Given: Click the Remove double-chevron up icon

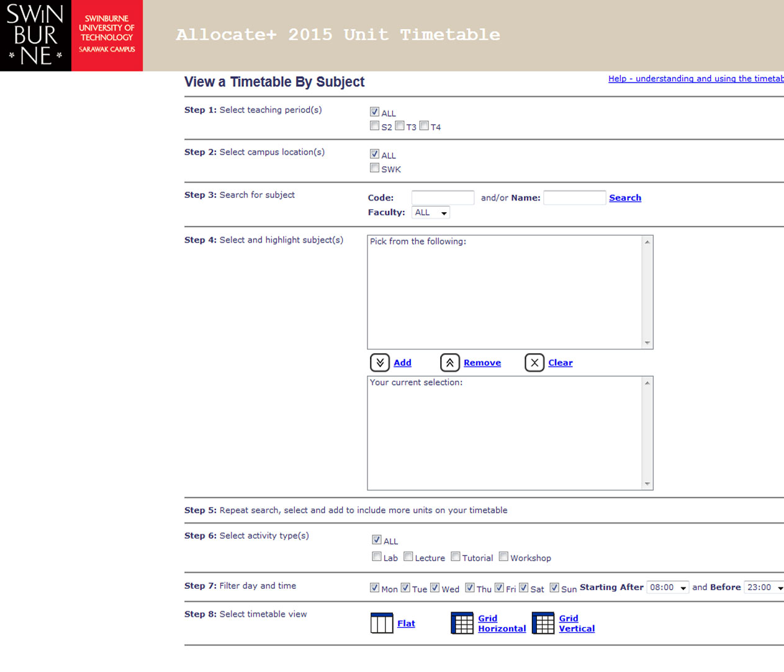Looking at the screenshot, I should tap(450, 362).
